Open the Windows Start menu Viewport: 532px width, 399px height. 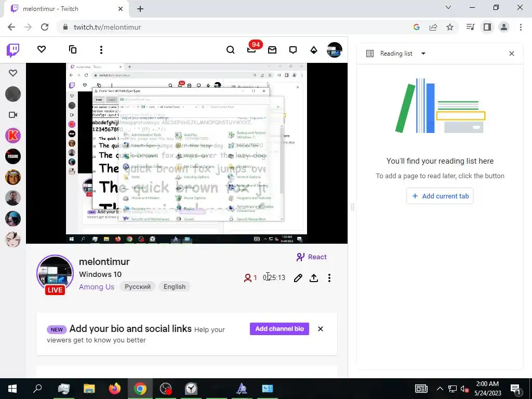[x=12, y=389]
